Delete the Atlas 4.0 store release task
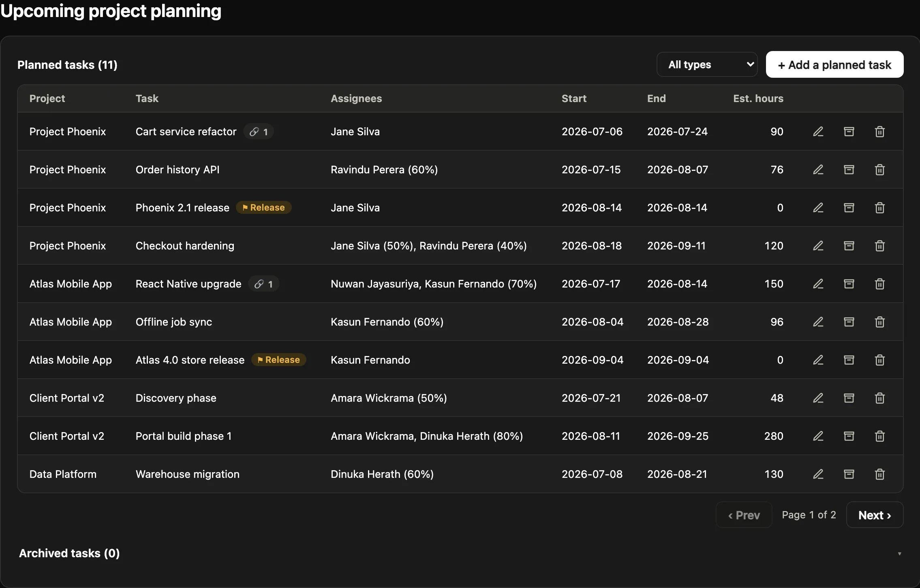The image size is (920, 588). (880, 360)
